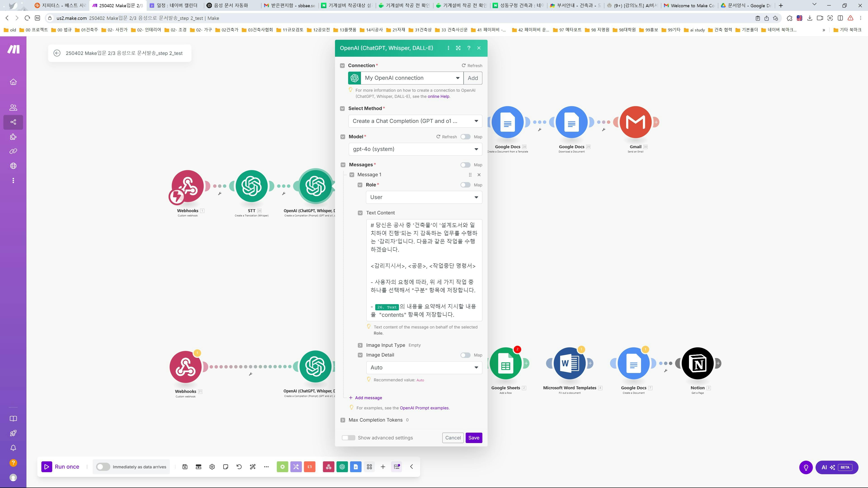The width and height of the screenshot is (868, 488).
Task: Click the Gmail Send an Email module
Action: pos(635,122)
